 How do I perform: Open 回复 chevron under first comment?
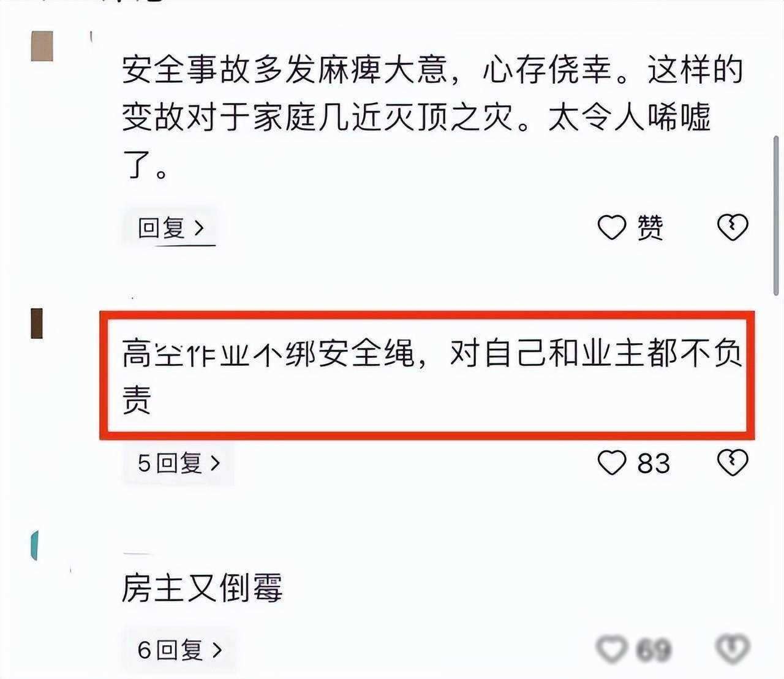click(198, 228)
